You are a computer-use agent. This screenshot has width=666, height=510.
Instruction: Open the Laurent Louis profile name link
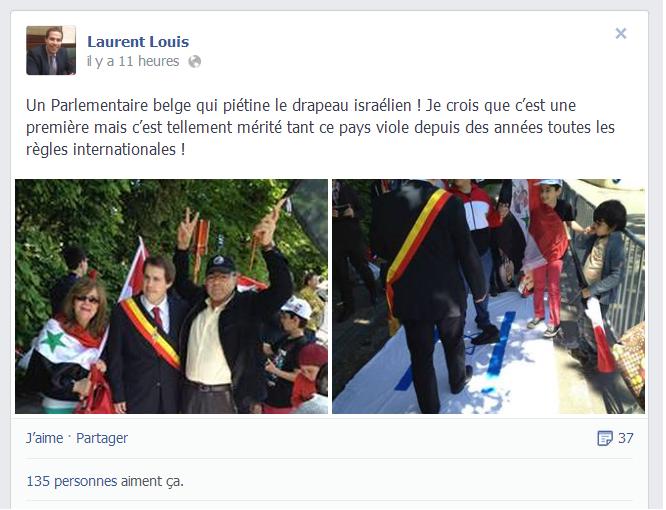click(138, 42)
